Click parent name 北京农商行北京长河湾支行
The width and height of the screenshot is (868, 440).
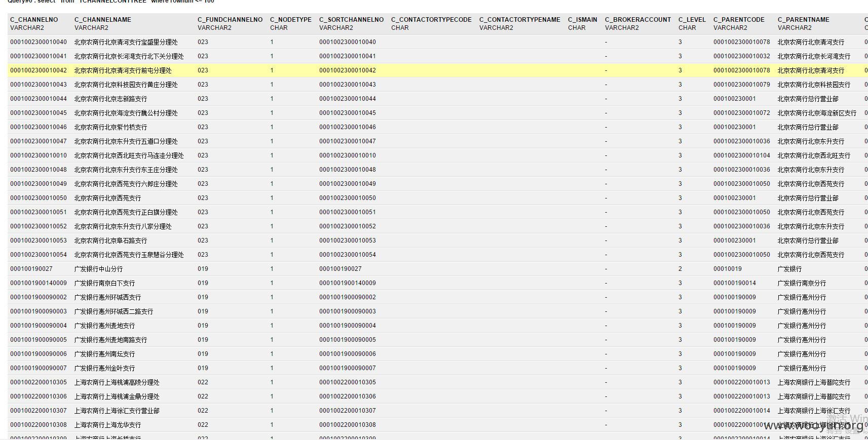point(814,56)
